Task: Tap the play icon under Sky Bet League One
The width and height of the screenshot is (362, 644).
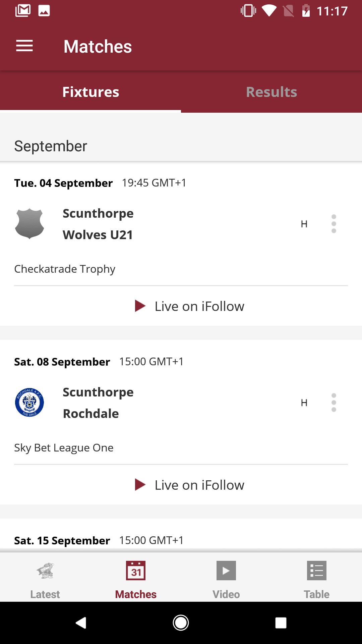Action: coord(140,485)
